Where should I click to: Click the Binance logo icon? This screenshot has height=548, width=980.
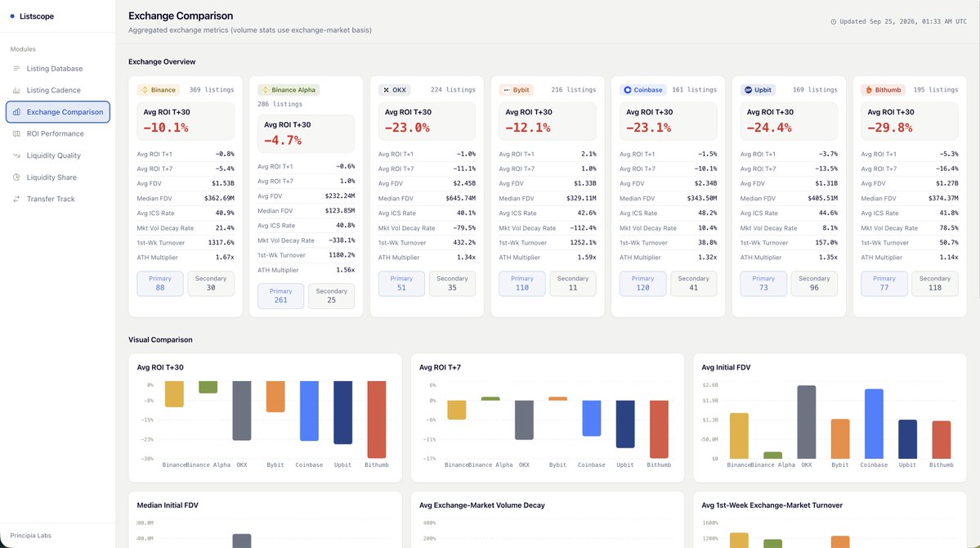click(145, 90)
